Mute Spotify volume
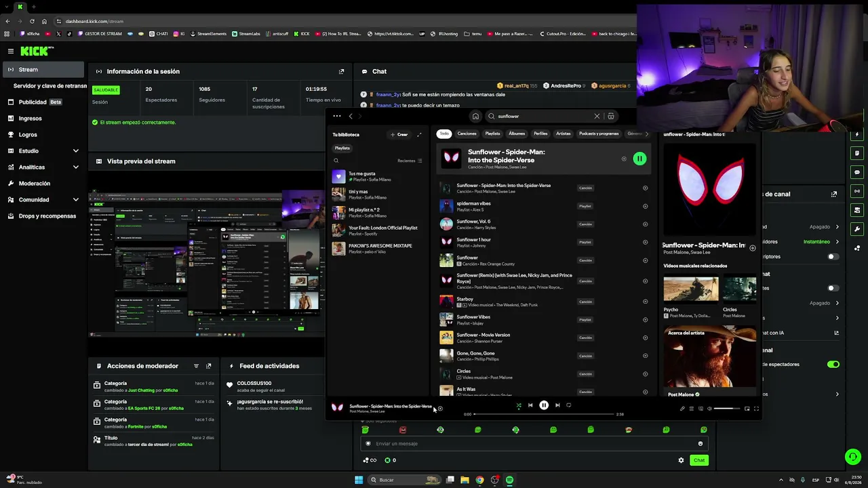868x488 pixels. click(709, 409)
